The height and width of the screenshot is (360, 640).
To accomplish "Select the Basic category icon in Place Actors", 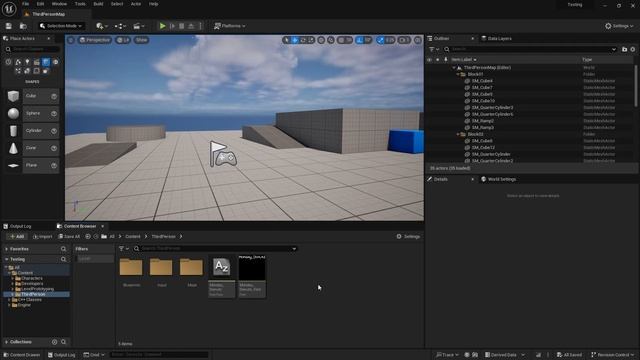I will tap(18, 62).
